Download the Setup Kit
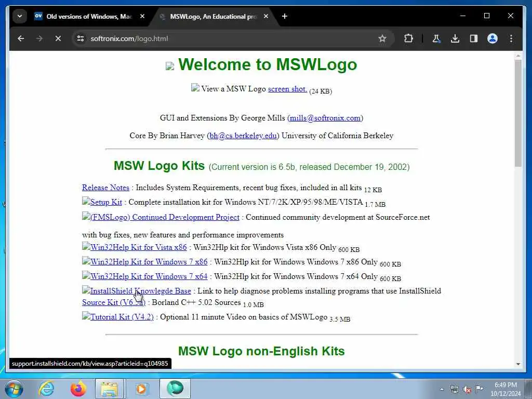 pos(106,202)
